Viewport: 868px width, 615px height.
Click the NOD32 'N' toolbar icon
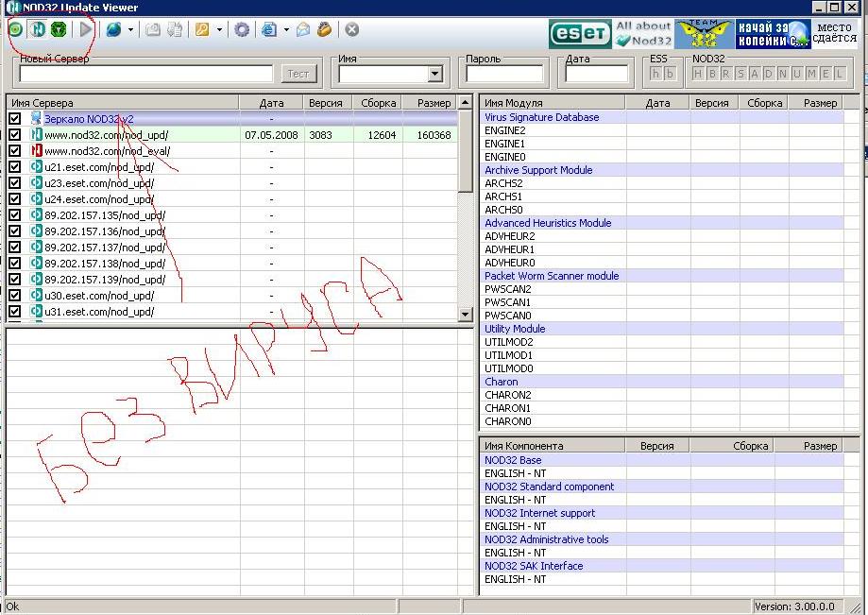[37, 29]
